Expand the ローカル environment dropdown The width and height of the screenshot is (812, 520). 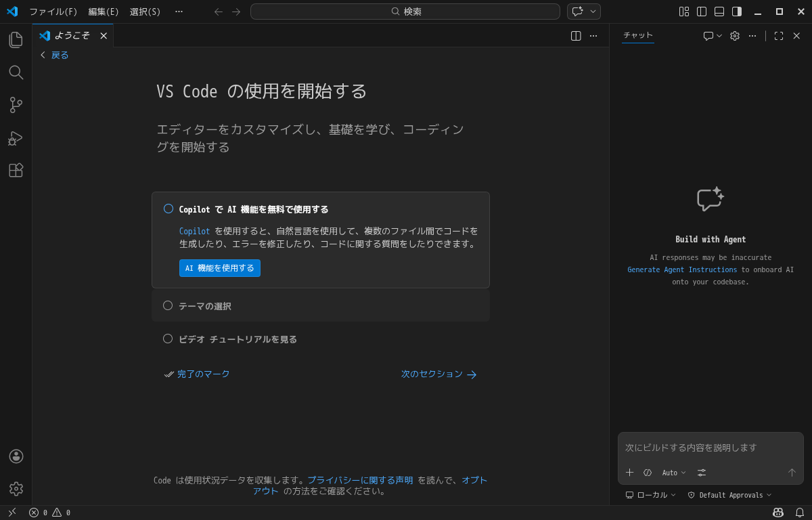coord(650,495)
